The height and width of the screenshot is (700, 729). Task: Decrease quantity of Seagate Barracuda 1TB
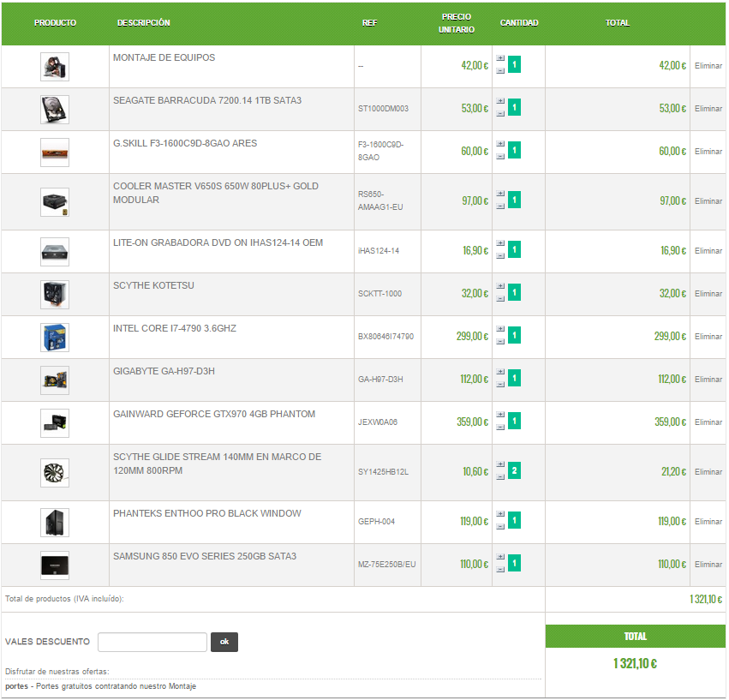(x=500, y=113)
